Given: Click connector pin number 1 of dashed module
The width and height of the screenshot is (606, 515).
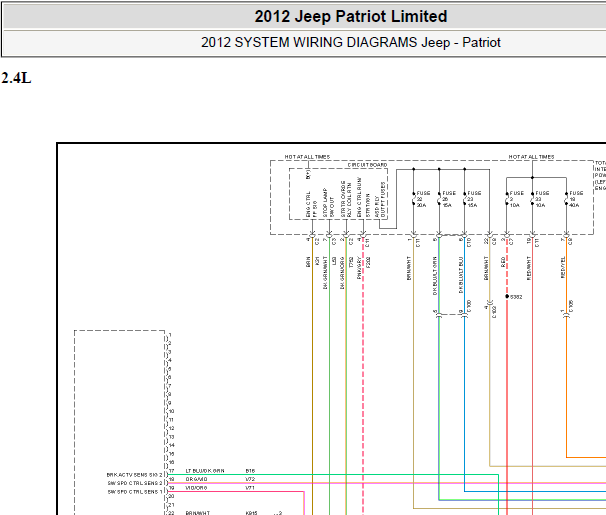Looking at the screenshot, I should point(170,335).
